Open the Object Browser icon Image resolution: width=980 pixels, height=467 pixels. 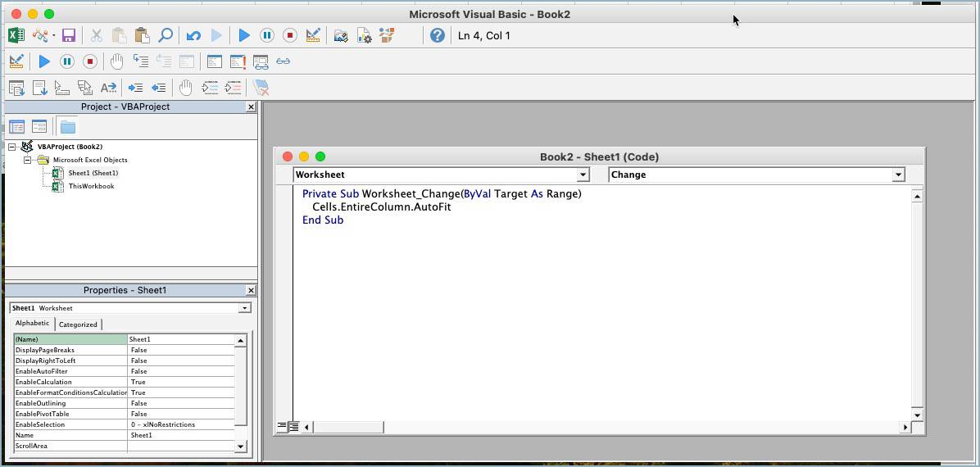pos(387,35)
